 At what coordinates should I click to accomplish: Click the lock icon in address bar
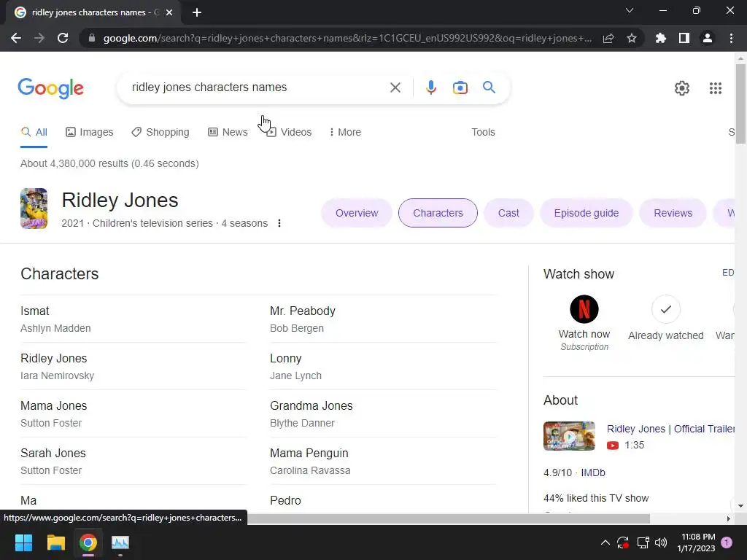(x=92, y=38)
